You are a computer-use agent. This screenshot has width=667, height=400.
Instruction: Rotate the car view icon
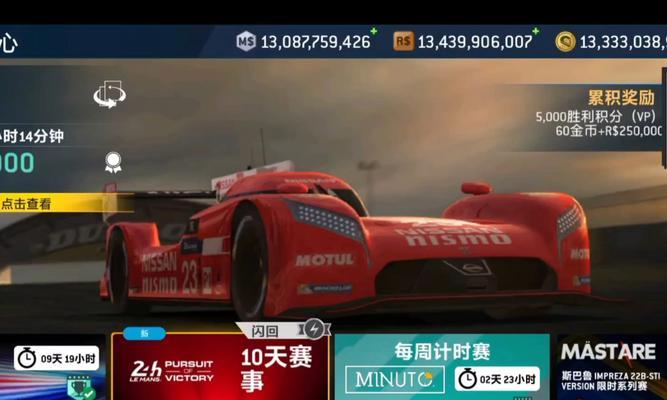[x=110, y=94]
